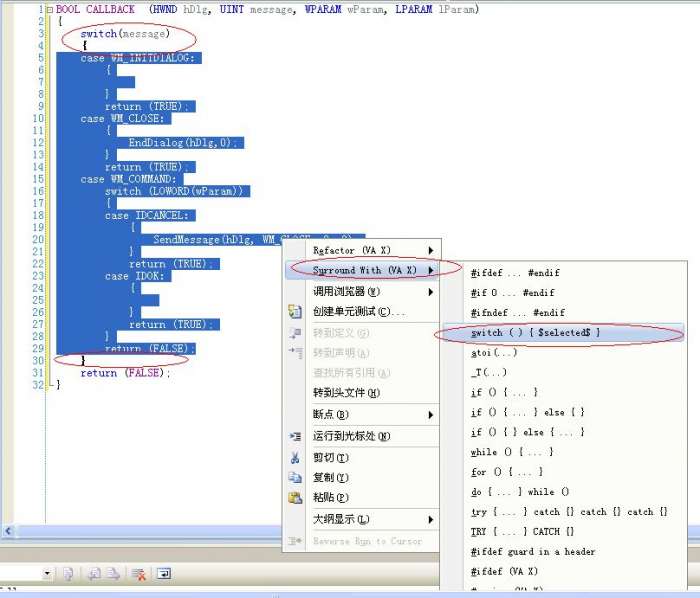Click the scissors Cut icon
Viewport: 700px width, 598px height.
tap(295, 457)
